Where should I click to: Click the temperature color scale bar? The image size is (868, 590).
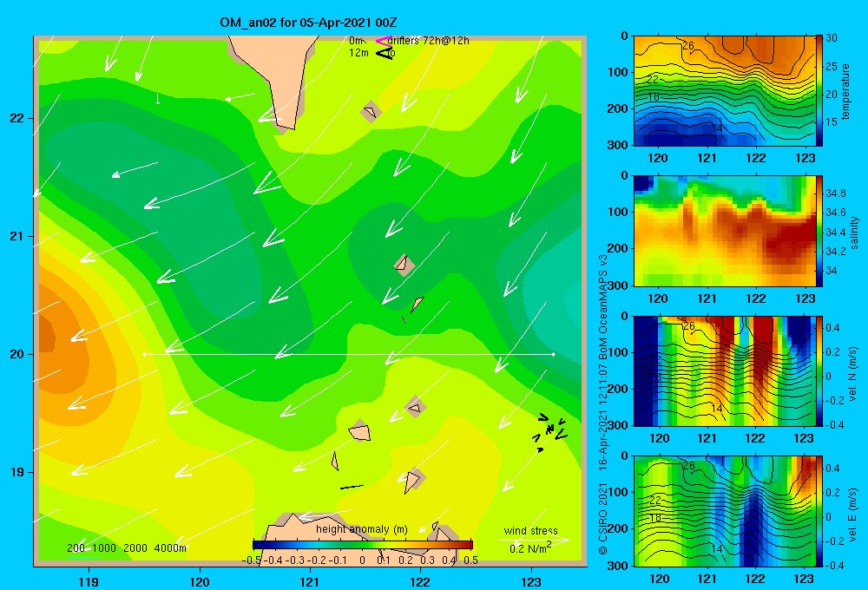click(x=819, y=90)
